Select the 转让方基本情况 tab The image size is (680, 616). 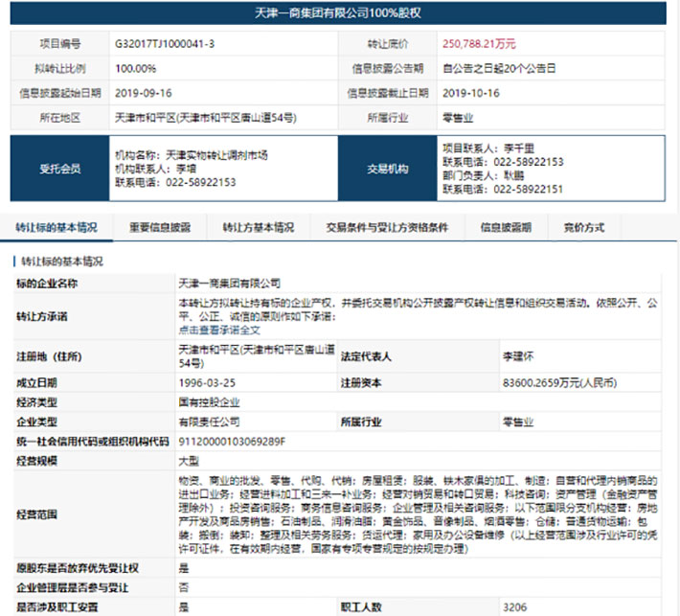[259, 227]
